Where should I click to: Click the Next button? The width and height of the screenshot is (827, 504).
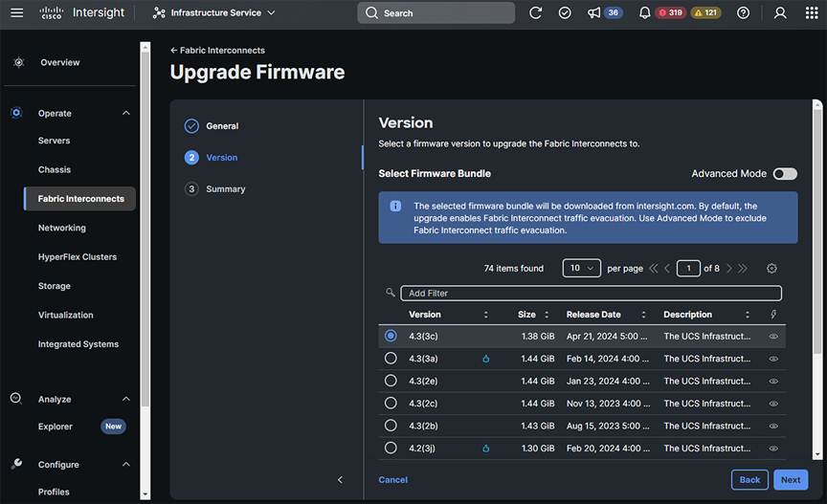pos(791,480)
